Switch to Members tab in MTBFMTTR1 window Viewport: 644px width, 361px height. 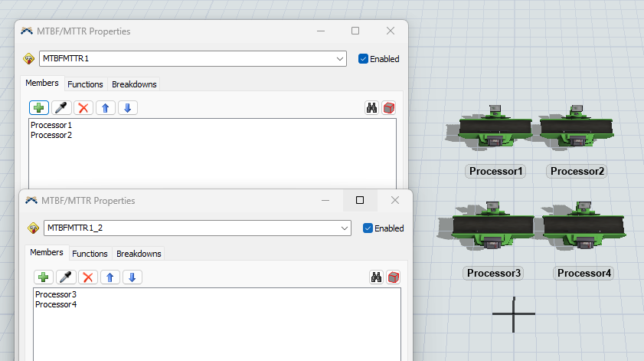42,83
